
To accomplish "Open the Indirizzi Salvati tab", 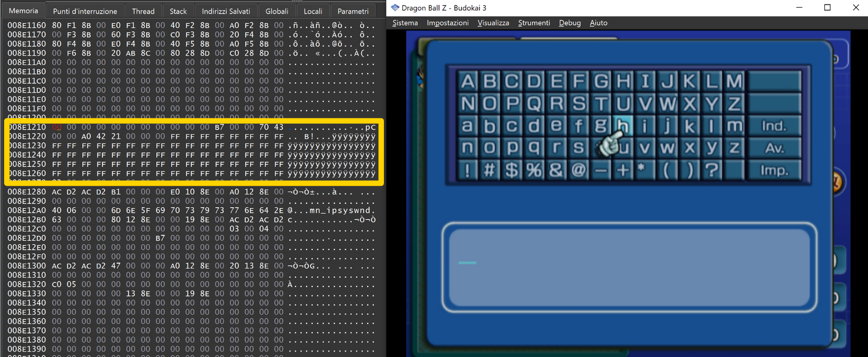I will coord(226,11).
